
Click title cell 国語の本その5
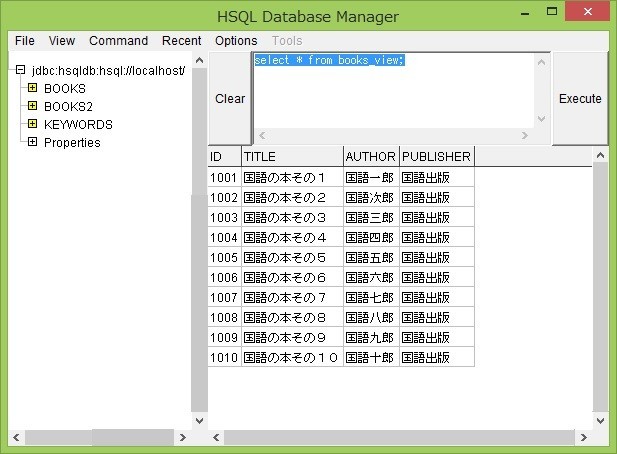[292, 258]
